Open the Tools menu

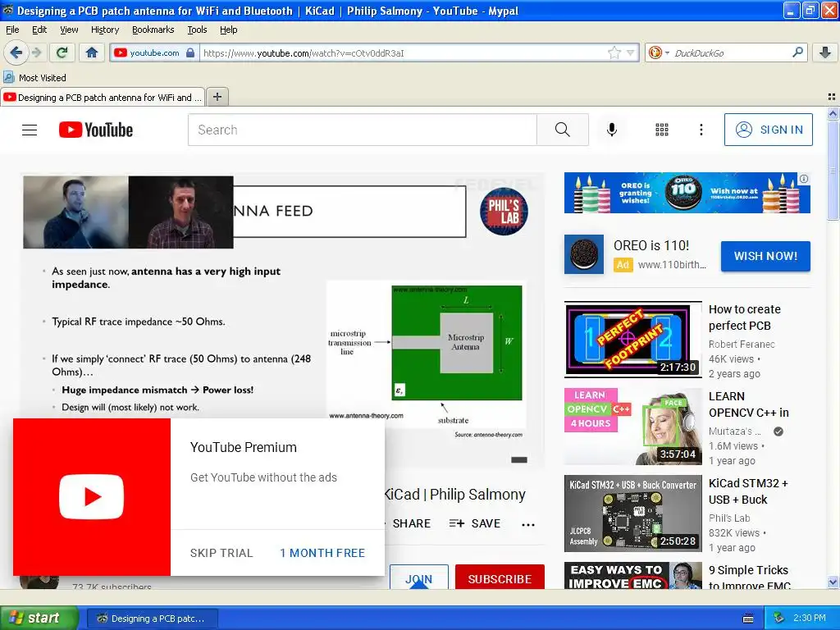(197, 30)
